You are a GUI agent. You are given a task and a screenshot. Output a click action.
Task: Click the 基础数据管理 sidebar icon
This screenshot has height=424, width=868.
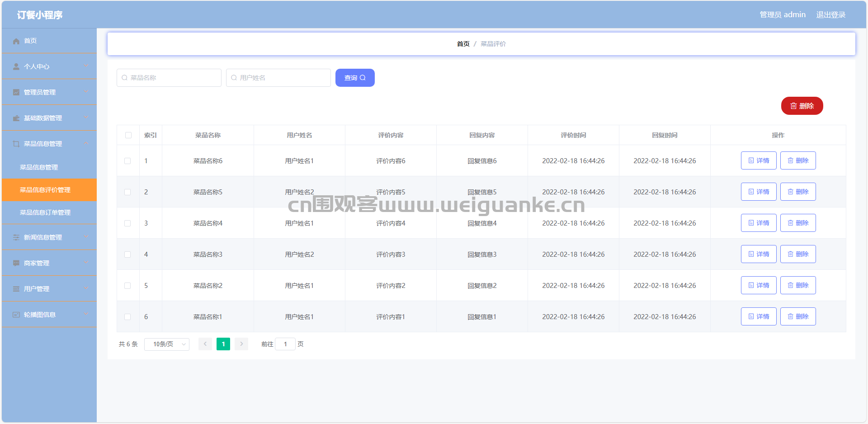(x=16, y=118)
